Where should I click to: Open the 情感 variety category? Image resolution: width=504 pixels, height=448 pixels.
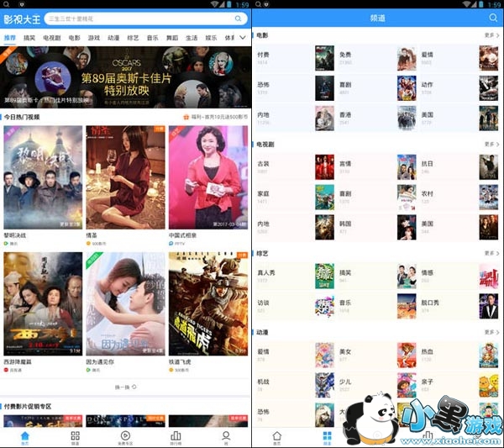coord(460,277)
